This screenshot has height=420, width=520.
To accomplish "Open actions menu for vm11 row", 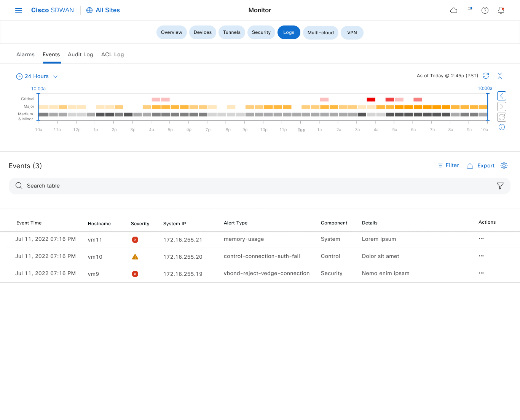I will (x=481, y=239).
